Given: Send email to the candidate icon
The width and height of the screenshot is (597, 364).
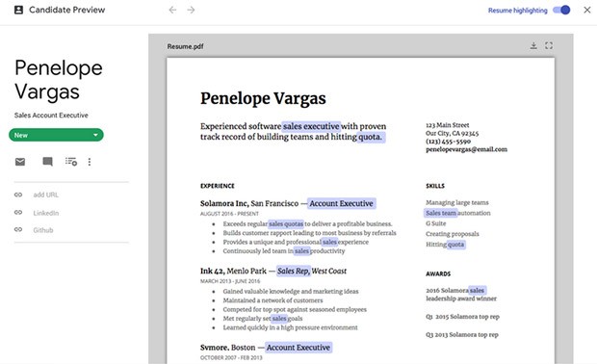Looking at the screenshot, I should 20,162.
